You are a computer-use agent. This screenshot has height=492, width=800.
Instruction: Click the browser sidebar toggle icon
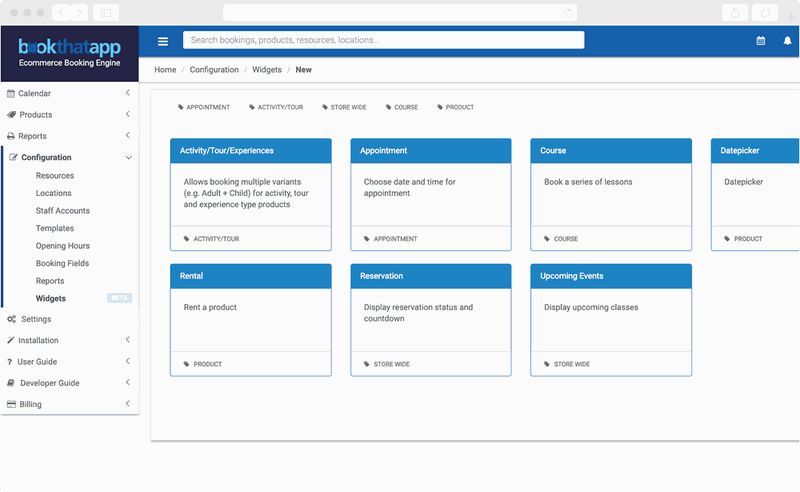(106, 13)
